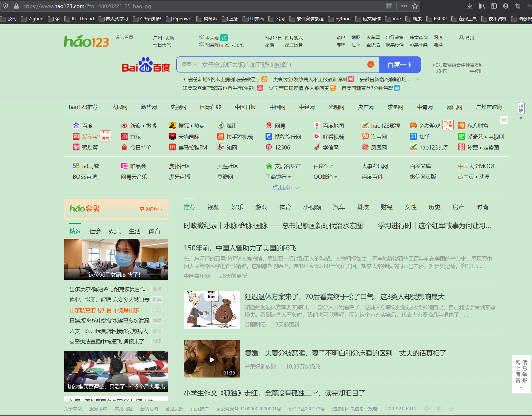The height and width of the screenshot is (416, 532).
Task: Toggle the sidebar view icon
Action: (494, 6)
